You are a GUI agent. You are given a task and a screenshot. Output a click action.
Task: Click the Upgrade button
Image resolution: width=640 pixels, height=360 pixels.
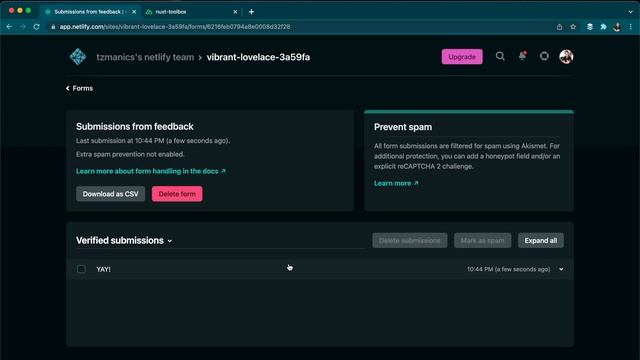(x=462, y=57)
